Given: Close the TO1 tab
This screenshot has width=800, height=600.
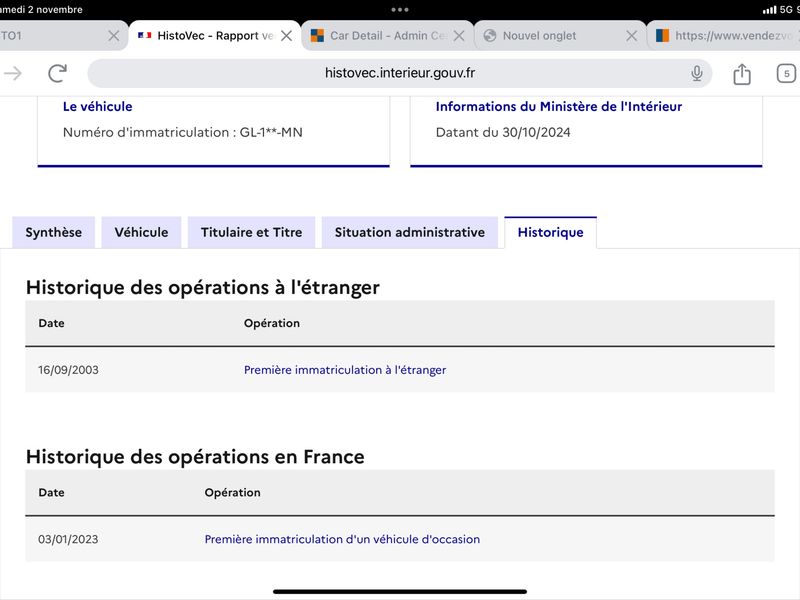Looking at the screenshot, I should tap(114, 36).
